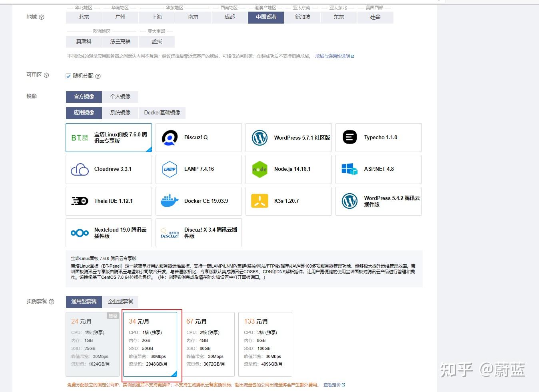
Task: Click the help icon next to 地域
Action: pos(42,17)
